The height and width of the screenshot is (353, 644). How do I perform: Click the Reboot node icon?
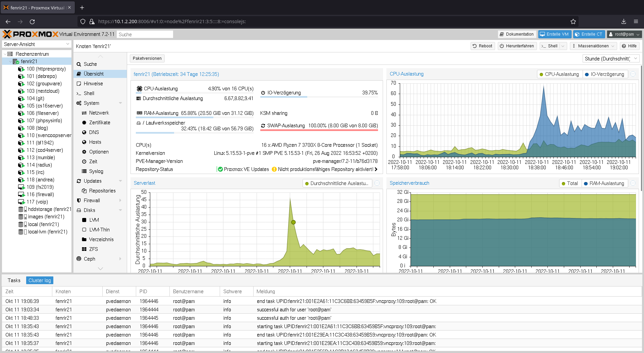point(482,46)
